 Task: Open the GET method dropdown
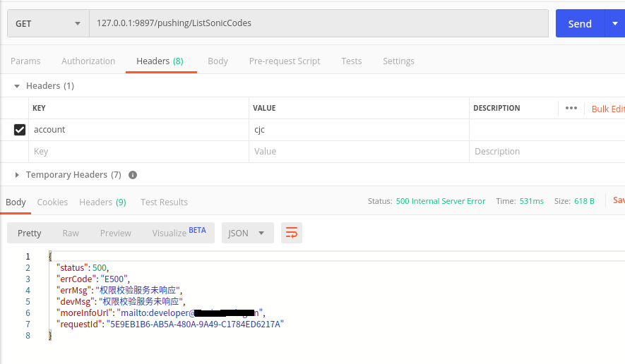[48, 23]
